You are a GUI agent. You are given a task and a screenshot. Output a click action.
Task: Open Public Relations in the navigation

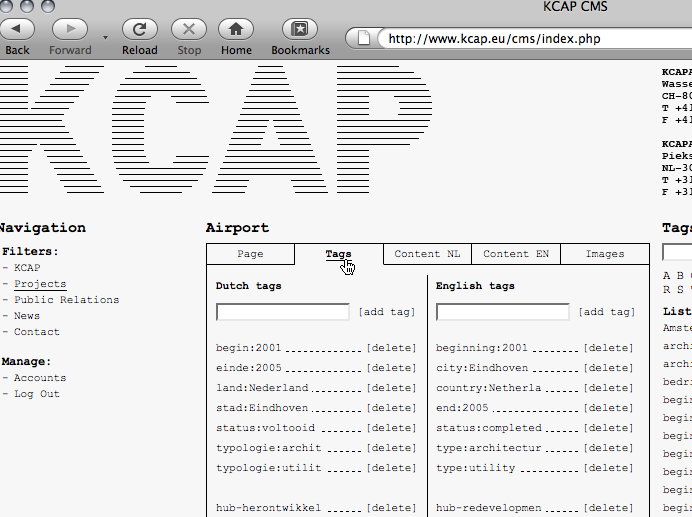coord(66,300)
